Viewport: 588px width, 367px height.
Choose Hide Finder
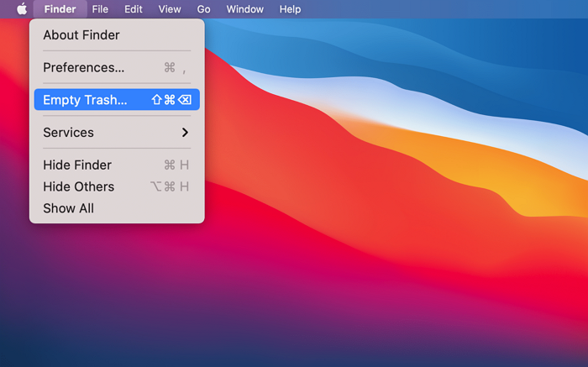(x=77, y=165)
